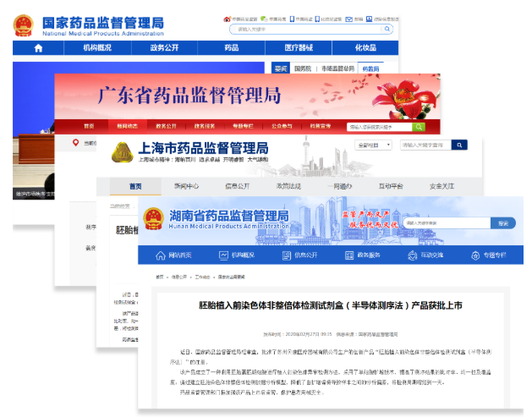Focus the Hunan site search field
The width and height of the screenshot is (532, 417).
click(x=447, y=223)
